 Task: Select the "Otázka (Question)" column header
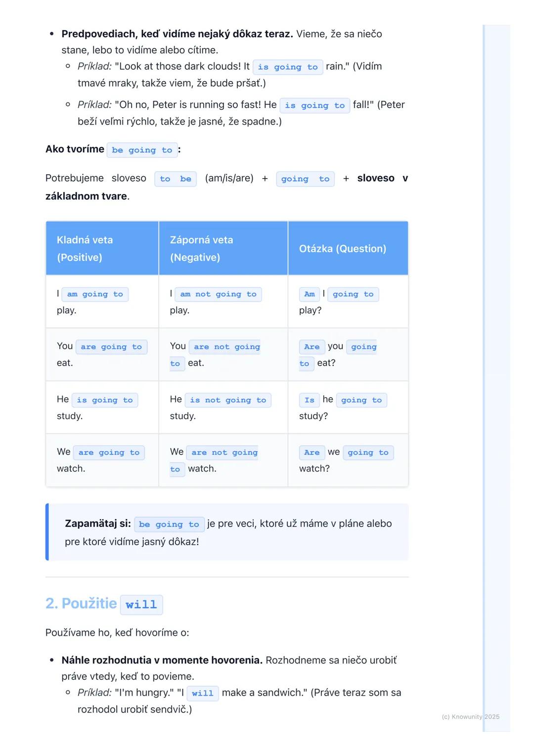(348, 248)
